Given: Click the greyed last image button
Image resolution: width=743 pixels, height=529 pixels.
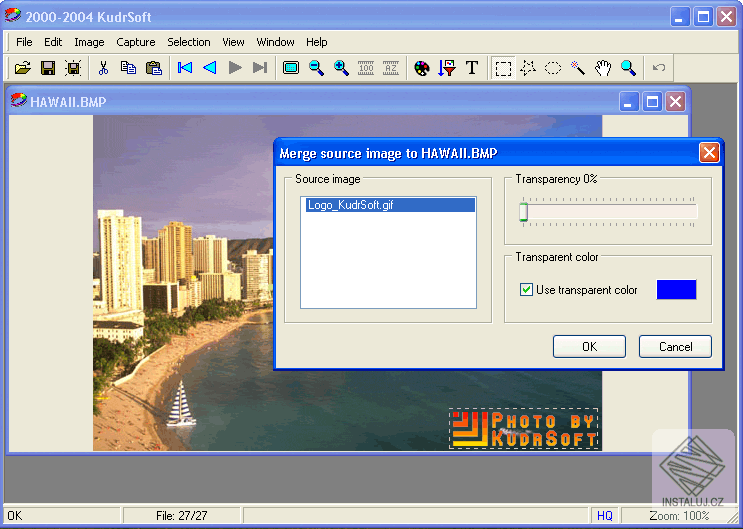Looking at the screenshot, I should click(260, 68).
